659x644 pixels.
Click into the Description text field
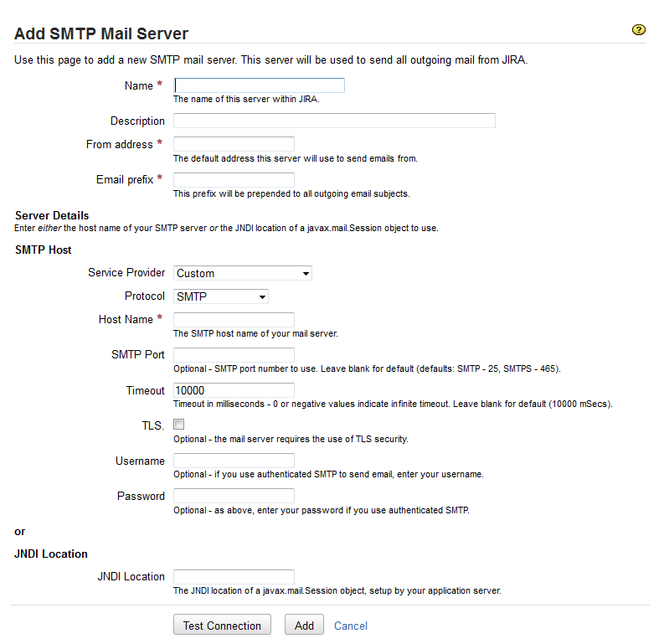point(334,121)
